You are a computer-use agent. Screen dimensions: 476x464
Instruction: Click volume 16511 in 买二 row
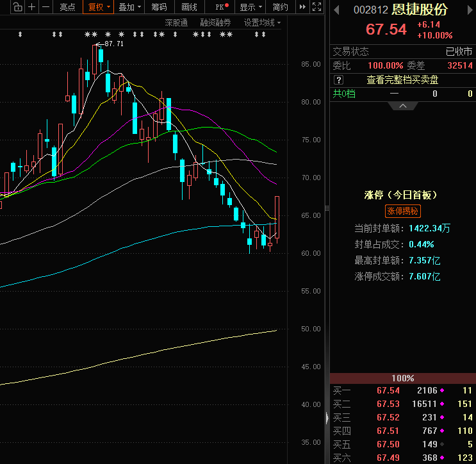(424, 404)
